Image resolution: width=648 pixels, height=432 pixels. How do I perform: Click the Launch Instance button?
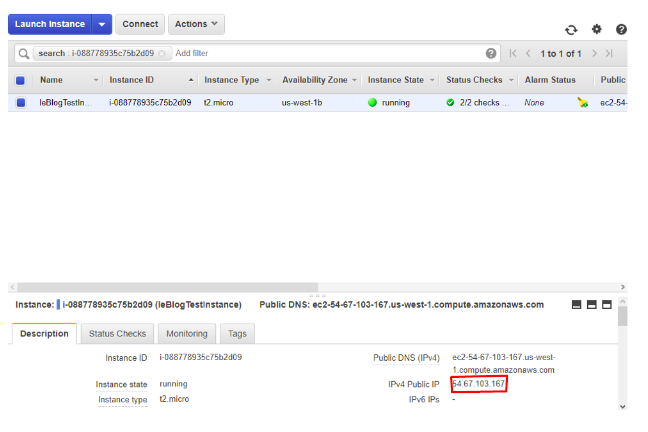50,24
